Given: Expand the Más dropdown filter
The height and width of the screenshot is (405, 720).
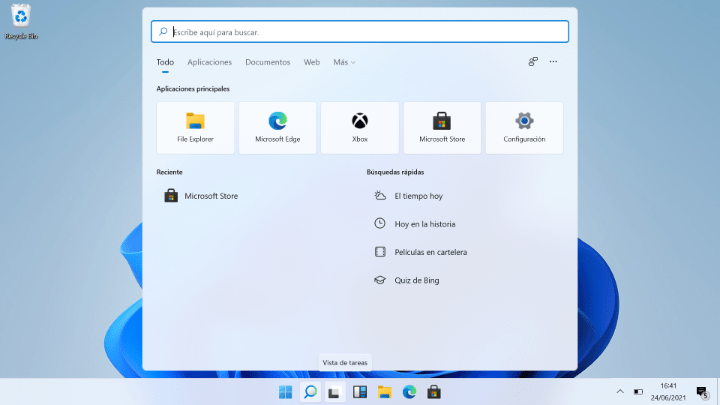Looking at the screenshot, I should 344,62.
